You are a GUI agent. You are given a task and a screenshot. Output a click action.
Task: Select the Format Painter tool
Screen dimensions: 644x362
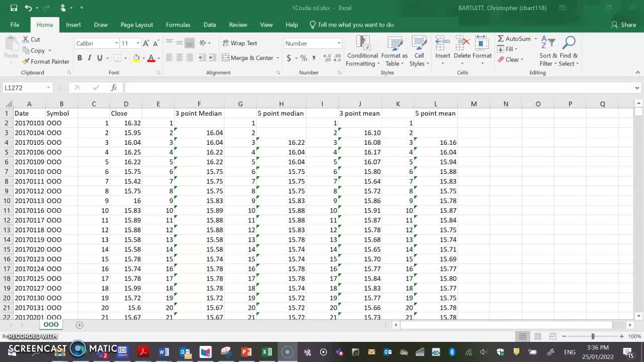coord(46,61)
